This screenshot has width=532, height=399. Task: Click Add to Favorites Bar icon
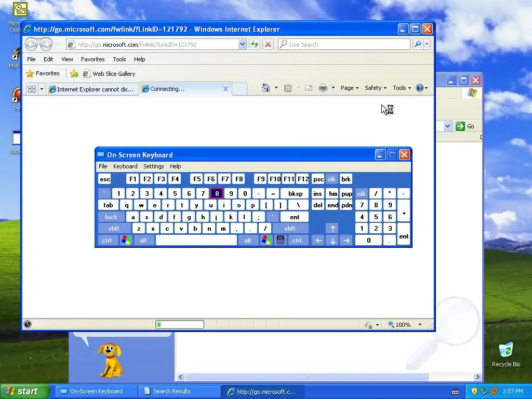[x=74, y=74]
